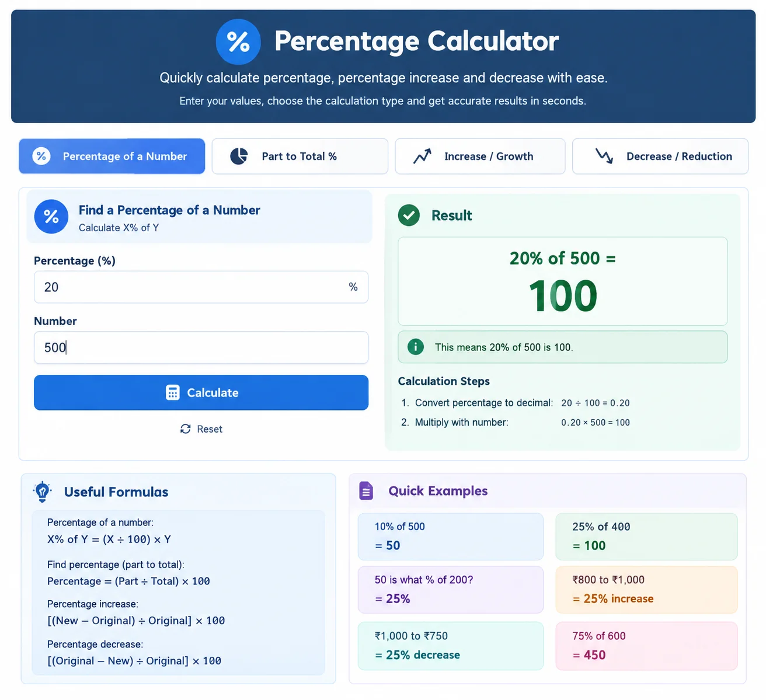
Task: Pick the ₹800 to ₹1,000 example card
Action: tap(646, 590)
